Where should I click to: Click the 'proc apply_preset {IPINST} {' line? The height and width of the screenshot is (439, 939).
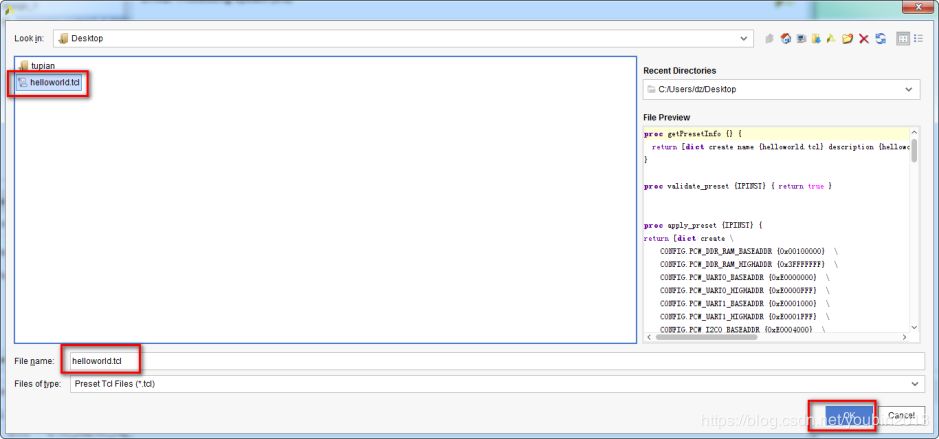coord(702,226)
